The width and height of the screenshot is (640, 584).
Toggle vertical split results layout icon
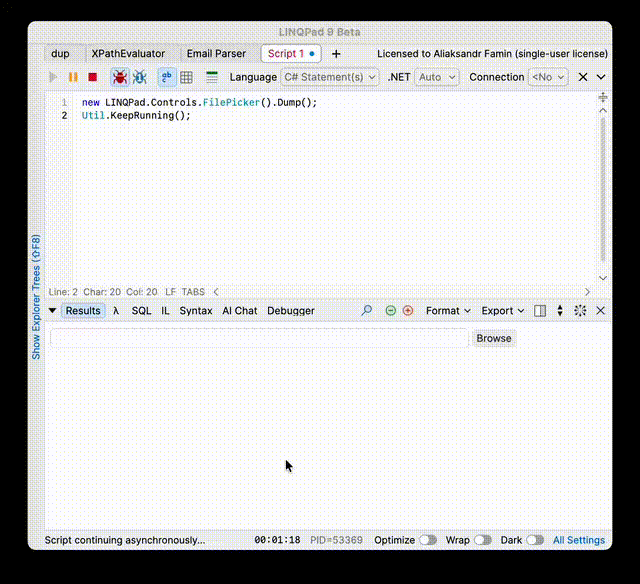pos(540,311)
